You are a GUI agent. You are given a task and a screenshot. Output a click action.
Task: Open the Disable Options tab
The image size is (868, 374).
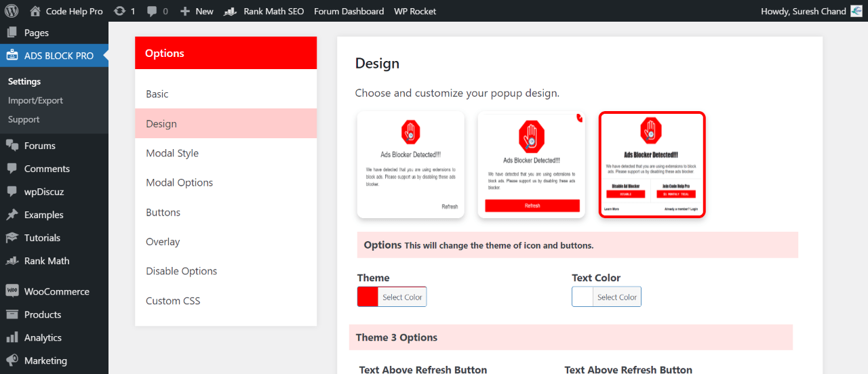click(226, 271)
